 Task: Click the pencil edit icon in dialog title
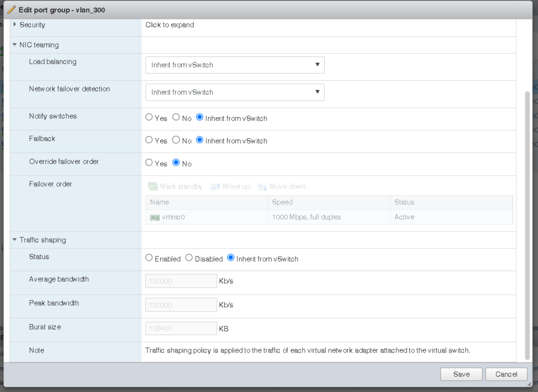tap(12, 9)
